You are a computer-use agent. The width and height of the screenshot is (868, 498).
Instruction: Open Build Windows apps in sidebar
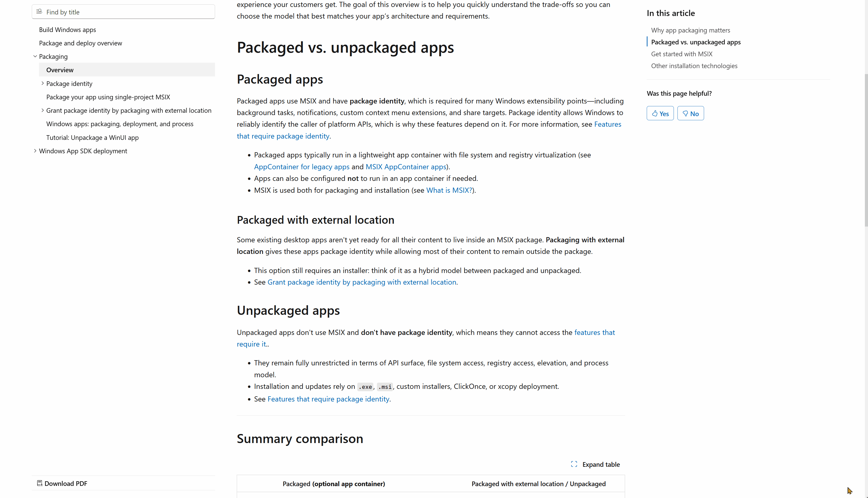pyautogui.click(x=67, y=30)
